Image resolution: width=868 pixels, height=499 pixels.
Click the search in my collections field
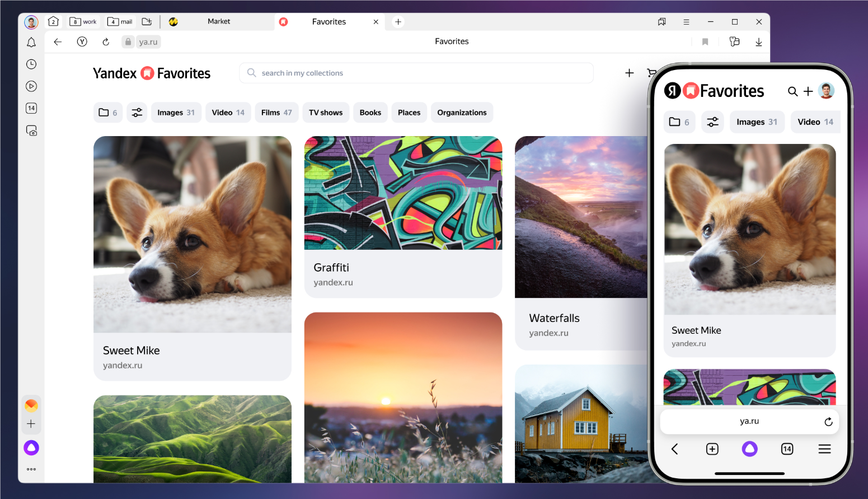pyautogui.click(x=416, y=73)
